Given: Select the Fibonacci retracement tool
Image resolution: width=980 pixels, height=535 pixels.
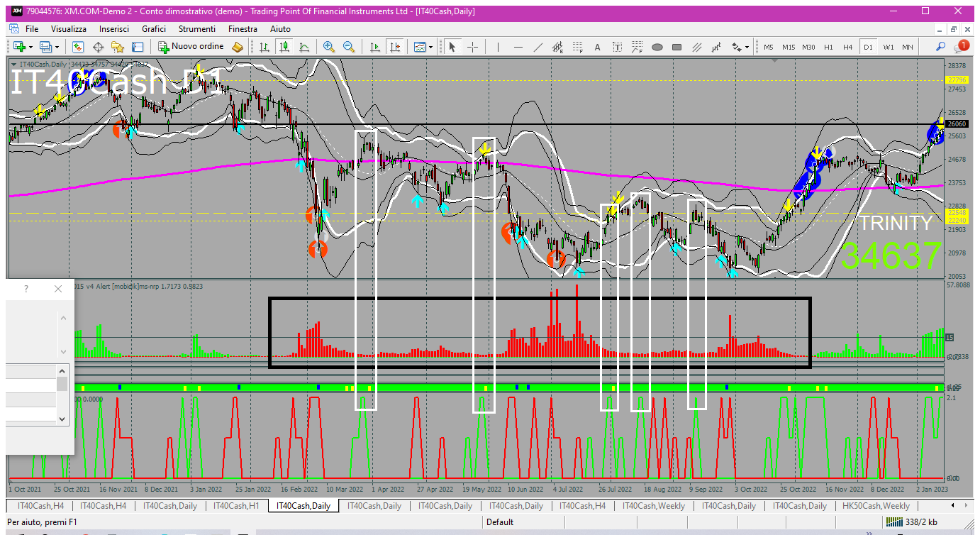Looking at the screenshot, I should [x=577, y=47].
